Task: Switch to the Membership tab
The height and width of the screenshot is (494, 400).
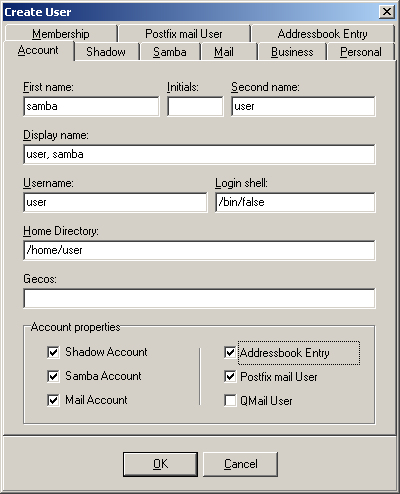Action: (x=61, y=34)
